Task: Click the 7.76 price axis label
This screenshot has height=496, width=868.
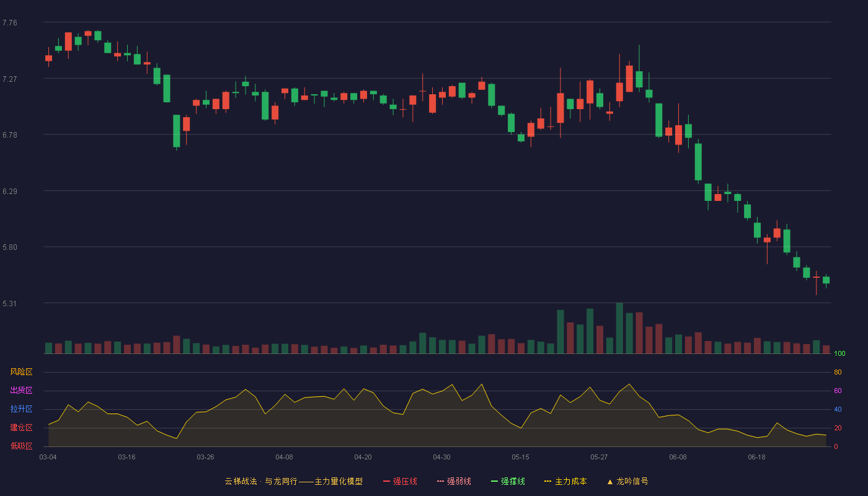Action: click(10, 23)
